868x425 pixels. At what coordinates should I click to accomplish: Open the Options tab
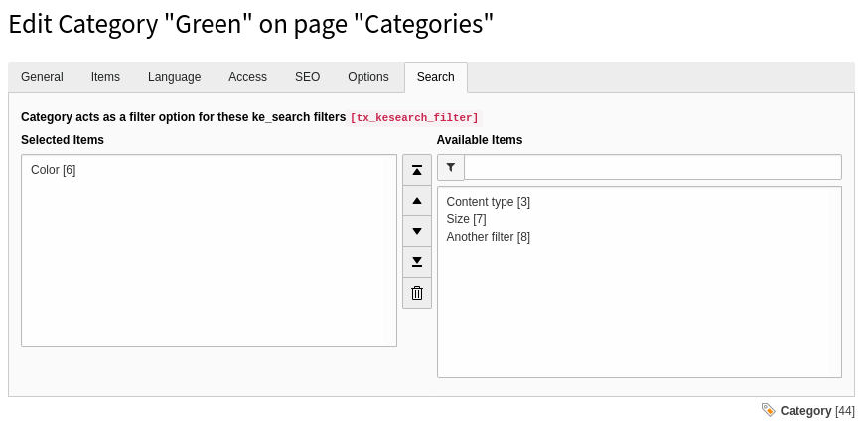[x=368, y=77]
